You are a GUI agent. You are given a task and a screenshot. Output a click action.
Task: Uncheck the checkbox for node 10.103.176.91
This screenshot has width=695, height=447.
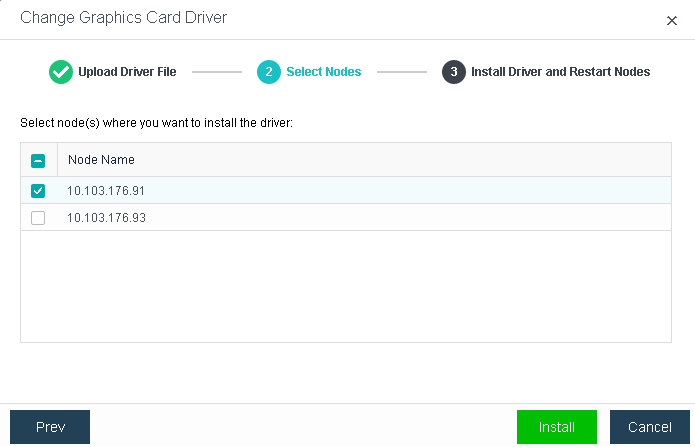(x=38, y=191)
